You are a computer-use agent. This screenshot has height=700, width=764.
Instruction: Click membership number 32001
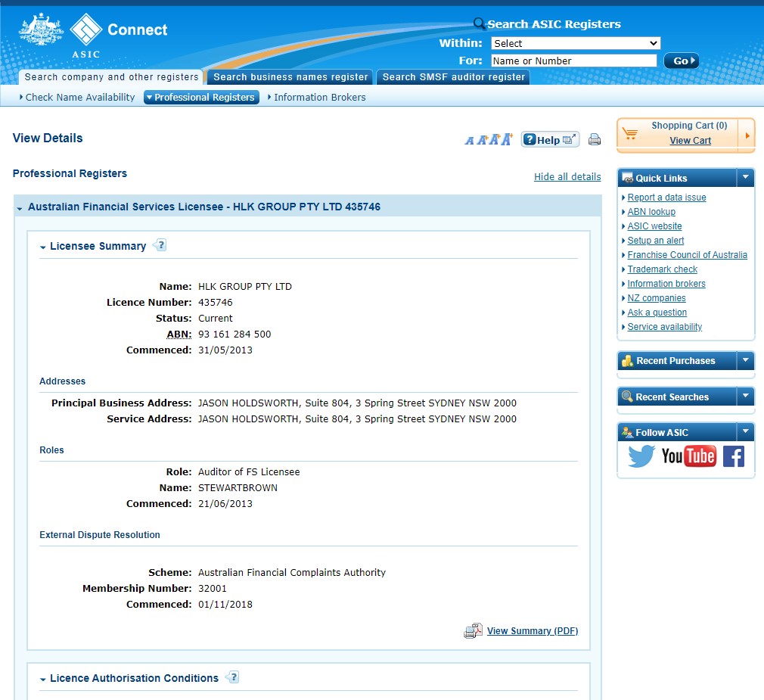(213, 588)
